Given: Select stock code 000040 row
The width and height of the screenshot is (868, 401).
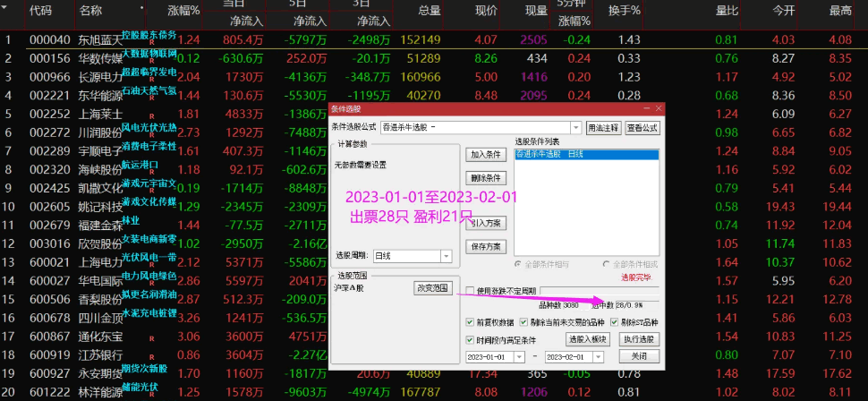Looking at the screenshot, I should point(50,40).
